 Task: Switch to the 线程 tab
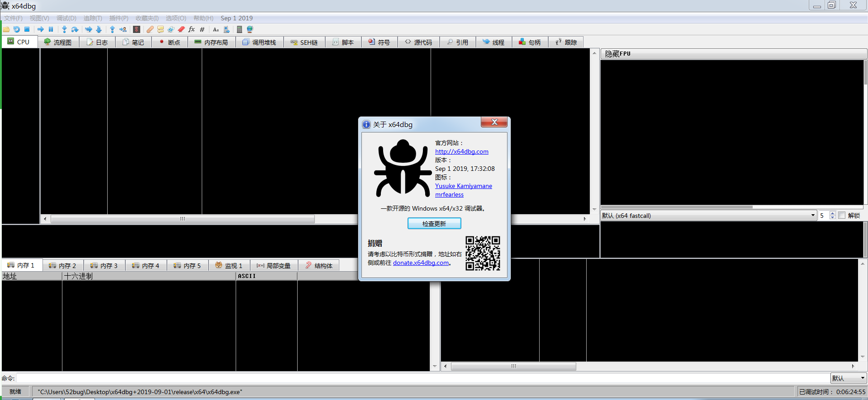pos(493,42)
